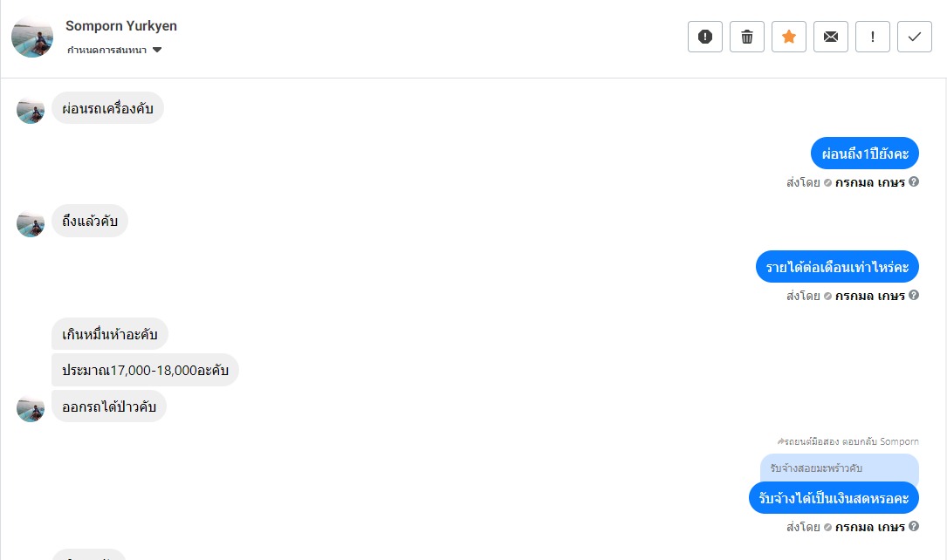Click the orange star icon
The image size is (947, 560).
[789, 37]
